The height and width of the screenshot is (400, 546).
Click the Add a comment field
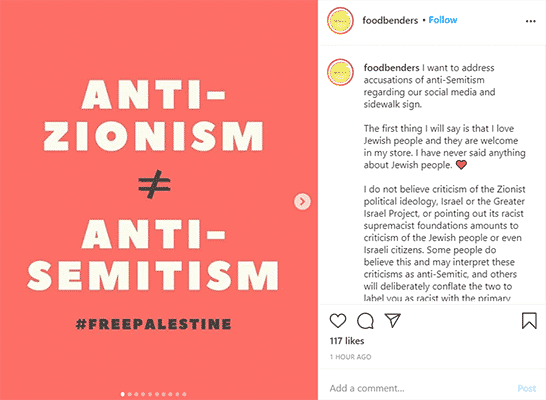pyautogui.click(x=418, y=388)
